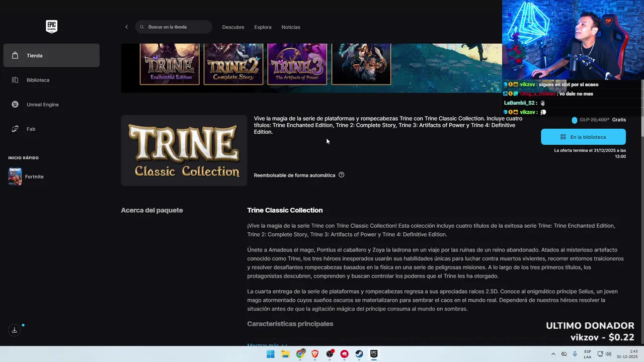644x362 pixels.
Task: Show hidden system tray icons
Action: pyautogui.click(x=553, y=354)
